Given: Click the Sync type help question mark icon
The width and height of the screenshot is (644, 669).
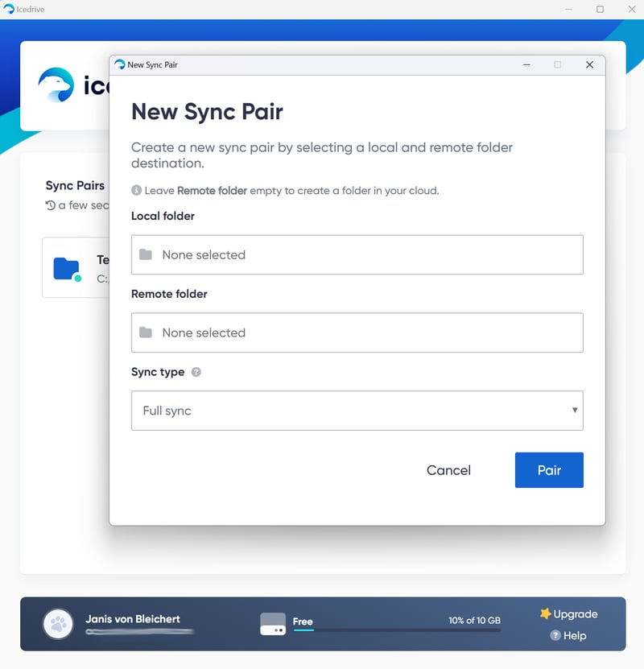Looking at the screenshot, I should 196,373.
